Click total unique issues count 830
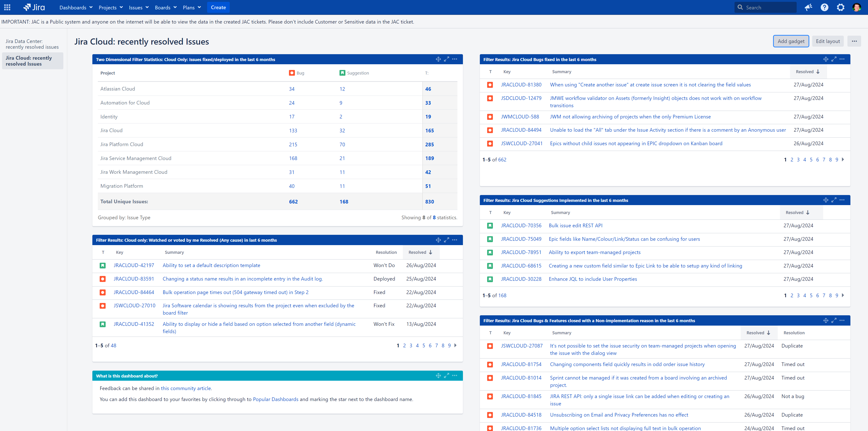The height and width of the screenshot is (431, 868). click(x=429, y=202)
